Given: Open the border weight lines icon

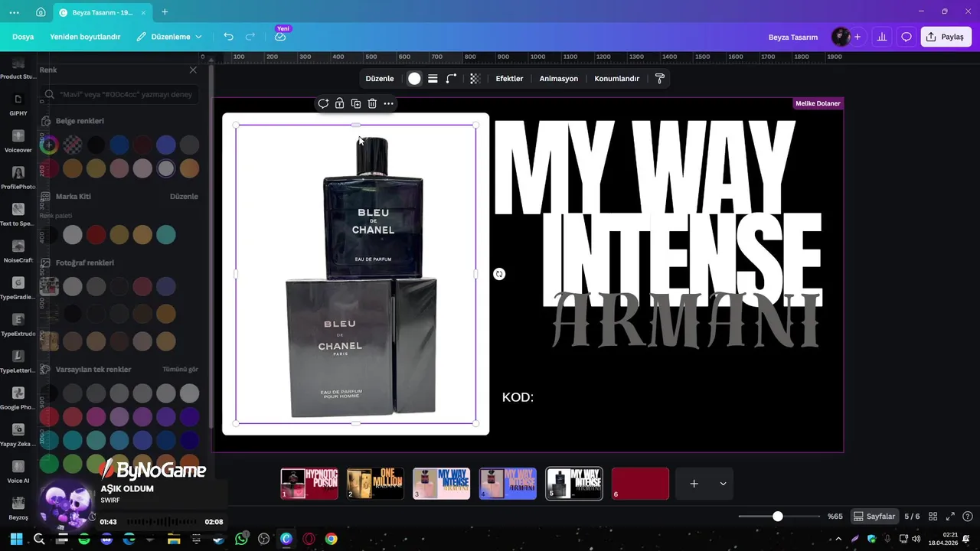Looking at the screenshot, I should (433, 79).
